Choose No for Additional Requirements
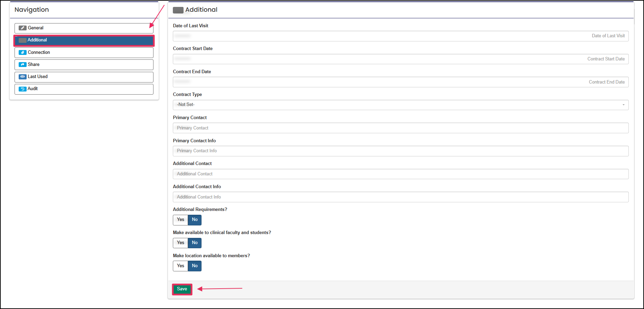Screen dimensions: 644x309 [x=195, y=220]
